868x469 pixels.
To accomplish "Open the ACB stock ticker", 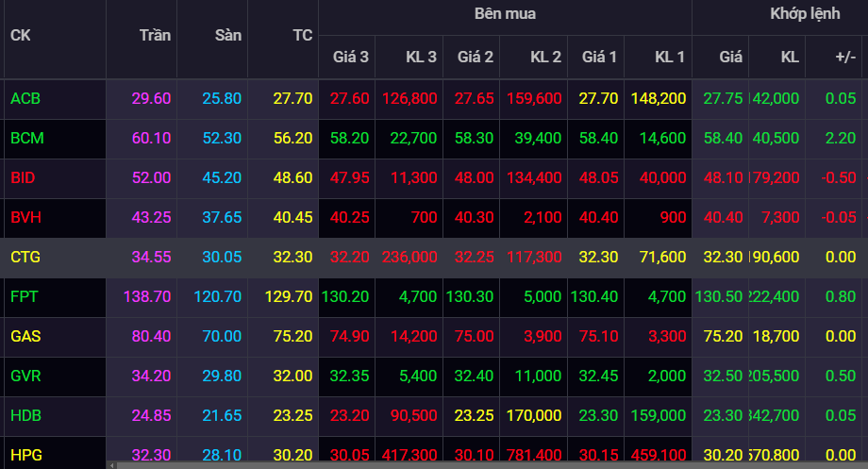I will (x=25, y=98).
